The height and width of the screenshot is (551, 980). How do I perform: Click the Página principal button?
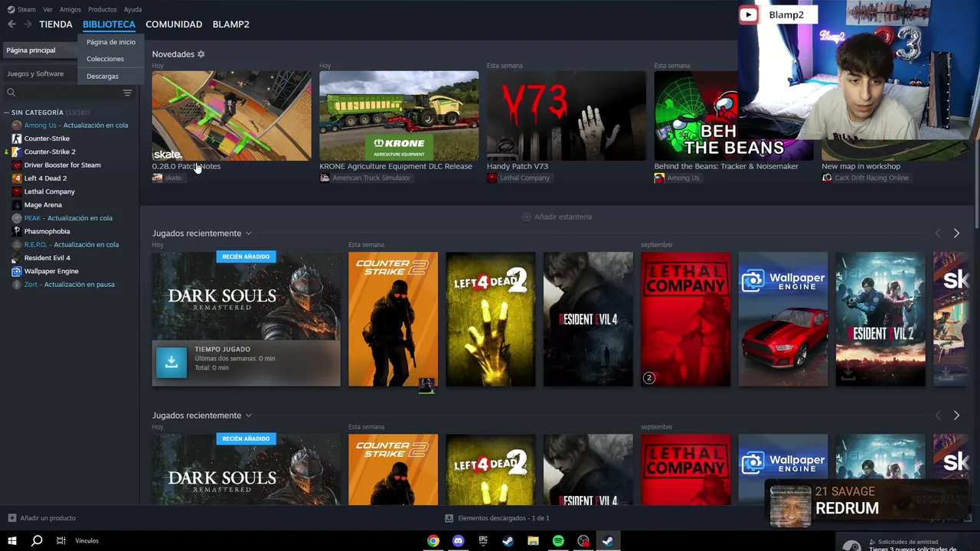pyautogui.click(x=40, y=50)
